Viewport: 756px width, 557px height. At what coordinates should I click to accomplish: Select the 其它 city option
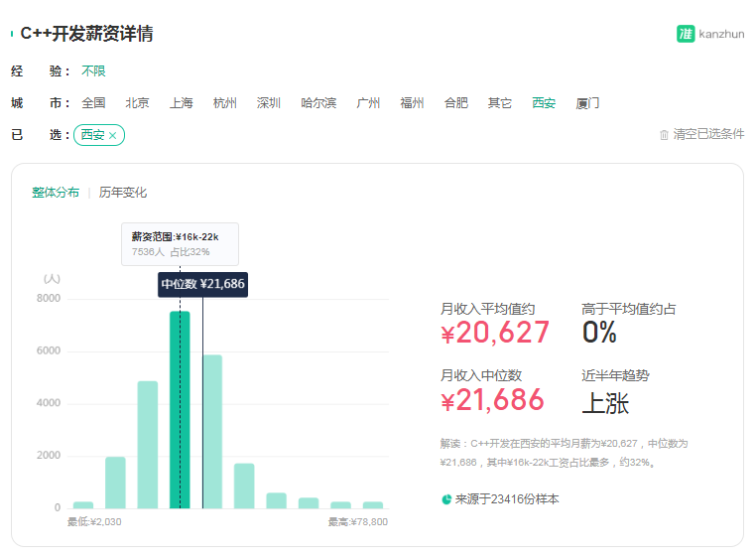pyautogui.click(x=500, y=103)
